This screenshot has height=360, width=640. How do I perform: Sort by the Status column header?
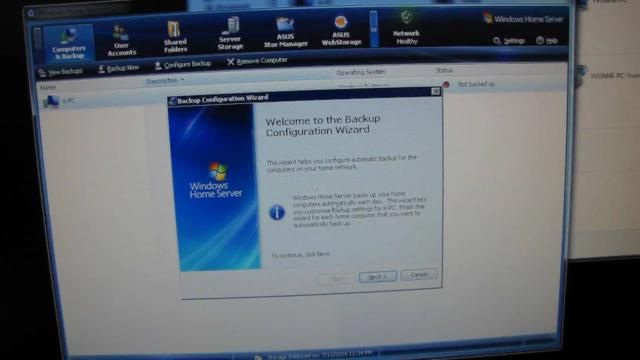tap(444, 70)
